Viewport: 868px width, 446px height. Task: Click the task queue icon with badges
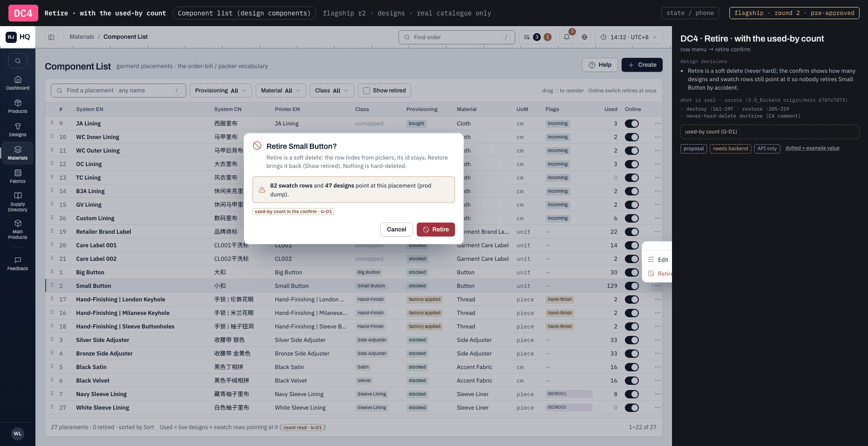pyautogui.click(x=537, y=37)
